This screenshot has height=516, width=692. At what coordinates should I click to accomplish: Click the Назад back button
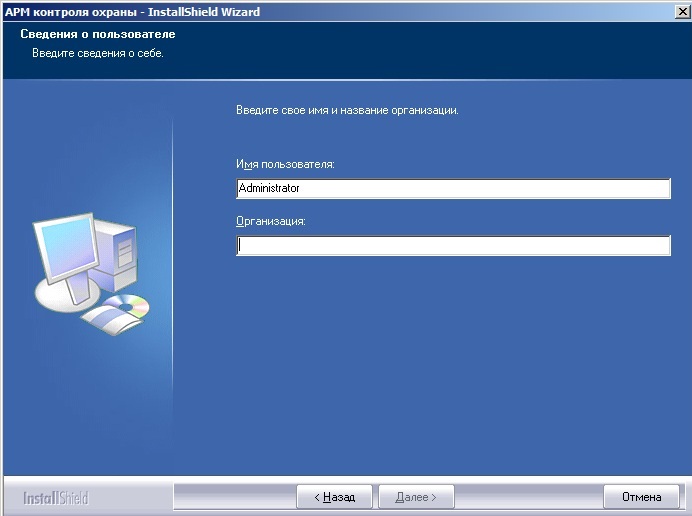[334, 497]
